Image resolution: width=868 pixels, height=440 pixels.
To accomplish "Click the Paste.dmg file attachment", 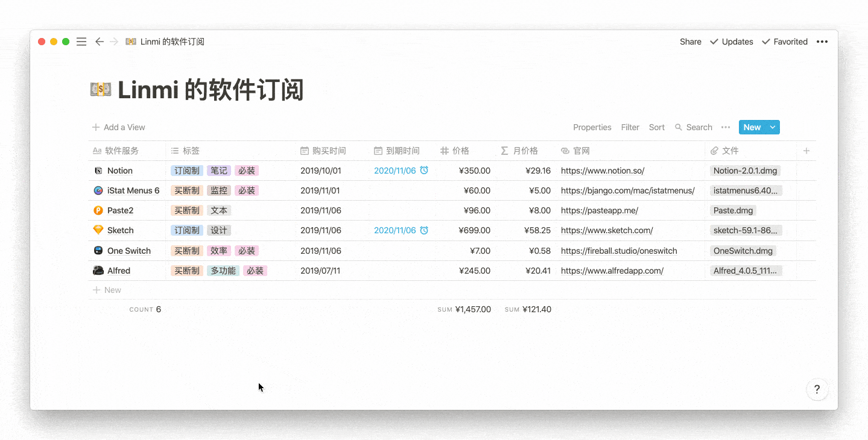I will [x=733, y=210].
